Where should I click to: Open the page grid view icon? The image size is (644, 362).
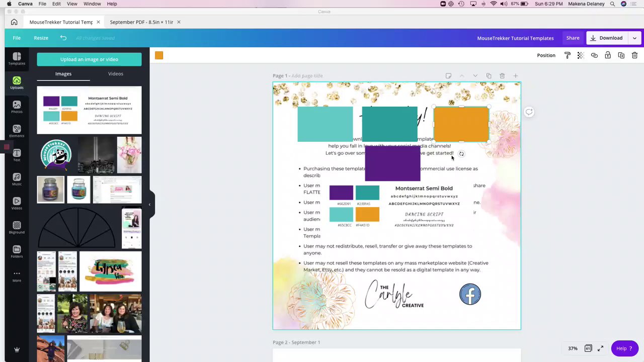[588, 348]
